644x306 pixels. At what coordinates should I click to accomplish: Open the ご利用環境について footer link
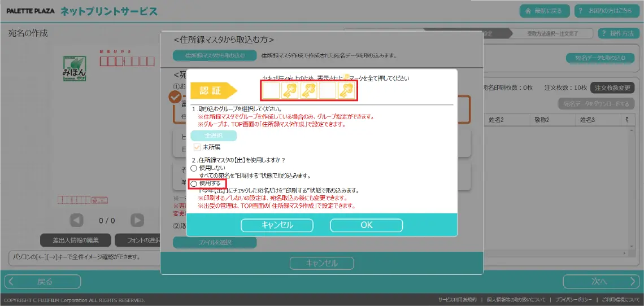click(620, 300)
